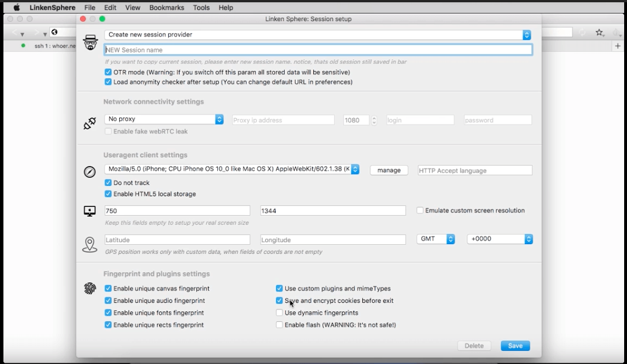Open the GMT timezone dropdown

[x=436, y=239]
